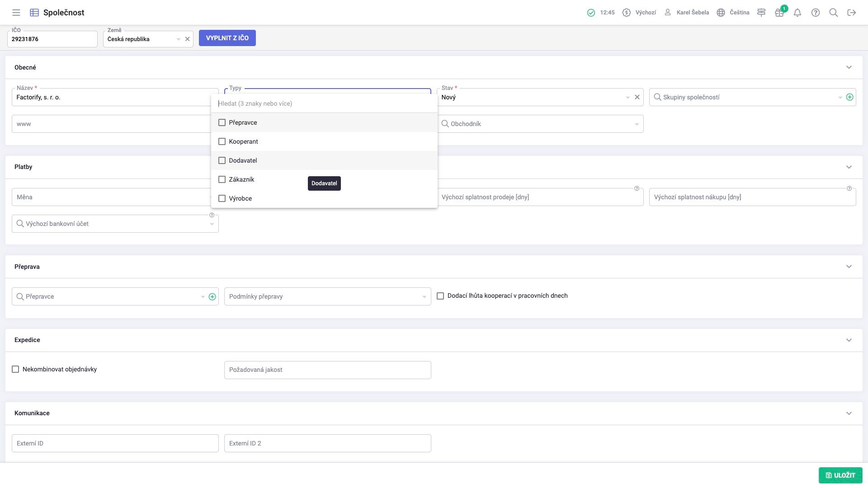The height and width of the screenshot is (488, 868).
Task: Open the hamburger main menu
Action: click(16, 13)
